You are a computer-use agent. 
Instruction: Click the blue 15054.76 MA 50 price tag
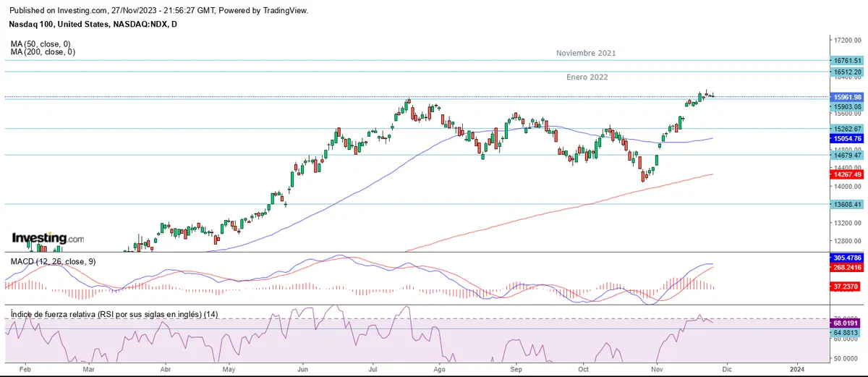click(x=847, y=138)
